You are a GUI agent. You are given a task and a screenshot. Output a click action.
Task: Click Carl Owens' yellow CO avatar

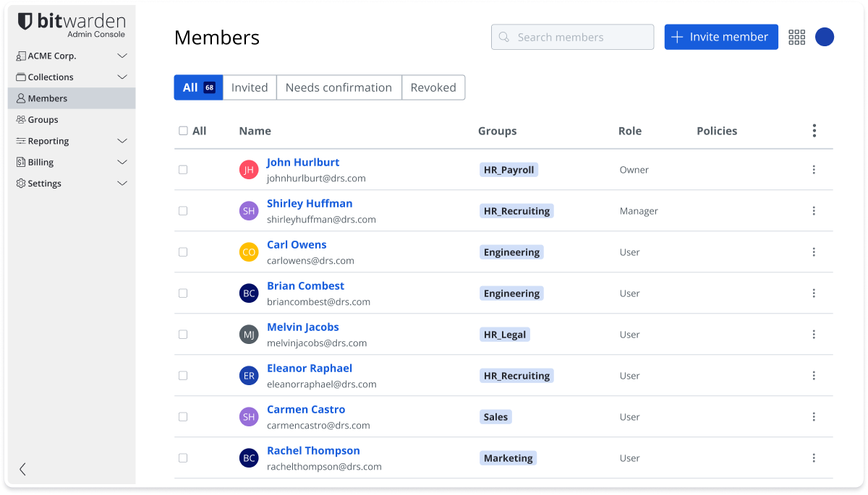pyautogui.click(x=249, y=252)
